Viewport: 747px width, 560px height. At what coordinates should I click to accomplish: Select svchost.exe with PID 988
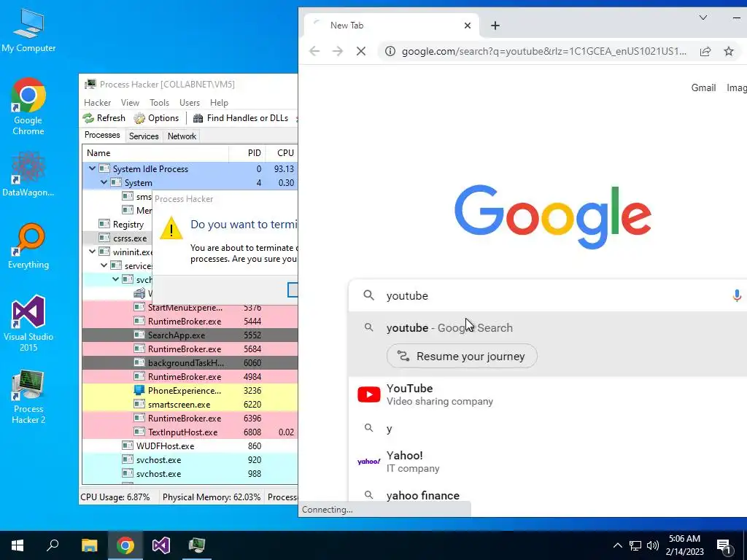click(190, 473)
